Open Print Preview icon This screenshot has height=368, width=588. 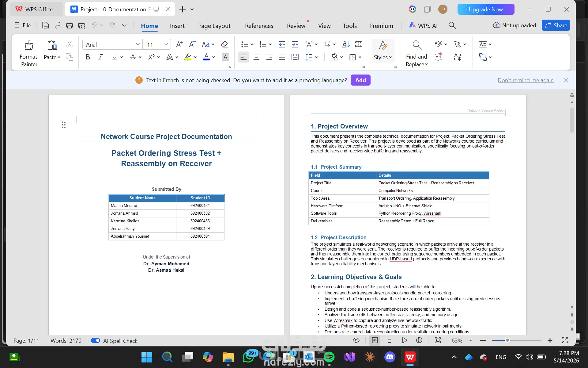tap(81, 25)
